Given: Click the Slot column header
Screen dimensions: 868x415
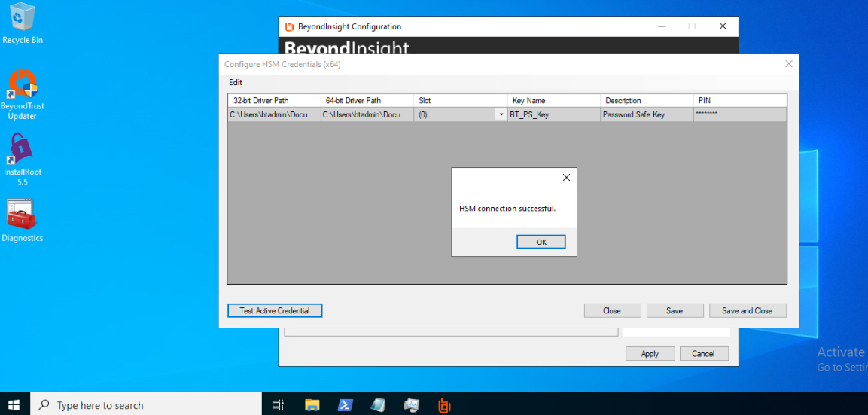Looking at the screenshot, I should (461, 101).
